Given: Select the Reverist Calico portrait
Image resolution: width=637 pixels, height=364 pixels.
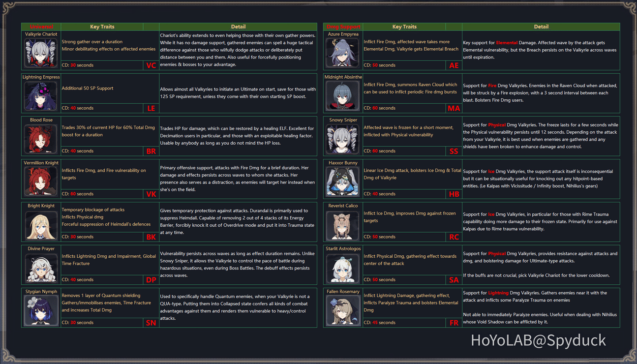Looking at the screenshot, I should (343, 224).
